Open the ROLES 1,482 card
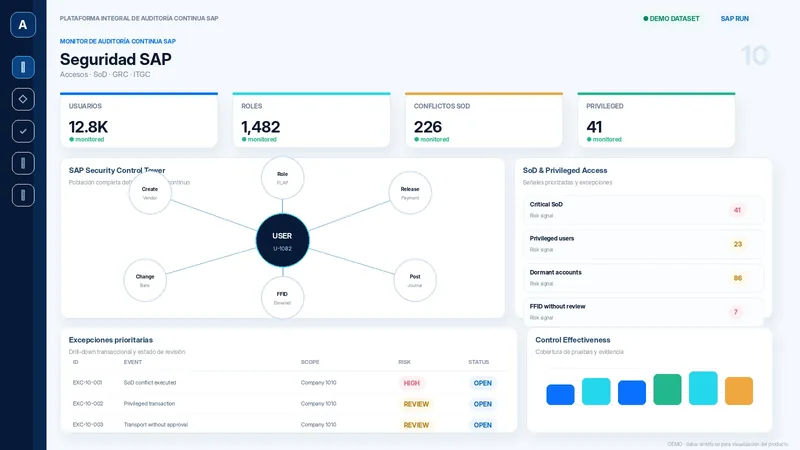 click(311, 120)
